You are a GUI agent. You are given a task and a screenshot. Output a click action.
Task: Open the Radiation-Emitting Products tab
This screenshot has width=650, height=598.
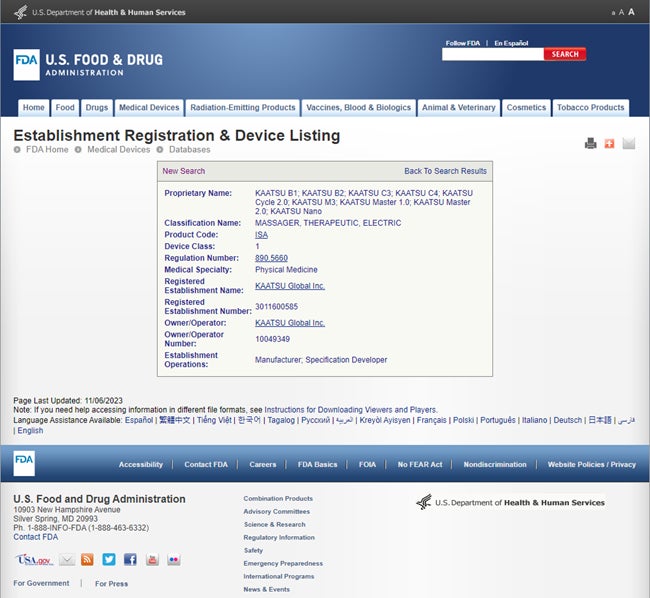(x=243, y=108)
